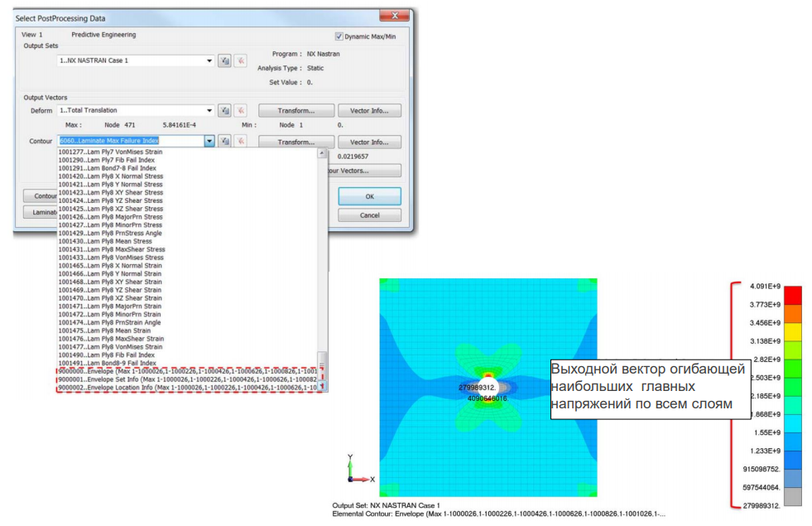The width and height of the screenshot is (812, 526).
Task: Click the clear-filter icon beside Output Sets combo
Action: [x=240, y=60]
